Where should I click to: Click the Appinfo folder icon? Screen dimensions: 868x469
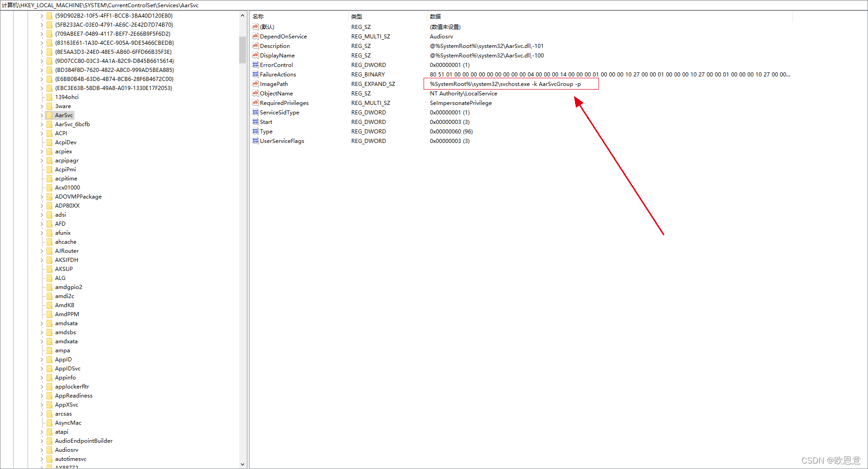[x=49, y=378]
